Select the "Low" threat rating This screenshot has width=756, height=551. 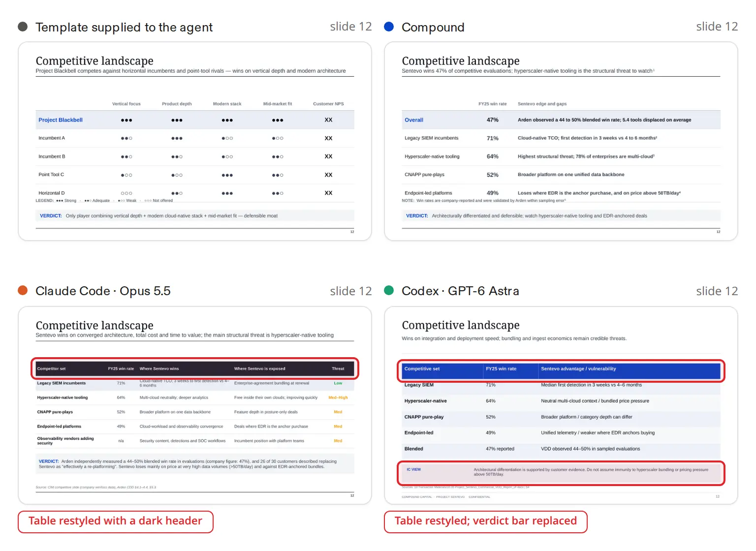click(338, 383)
